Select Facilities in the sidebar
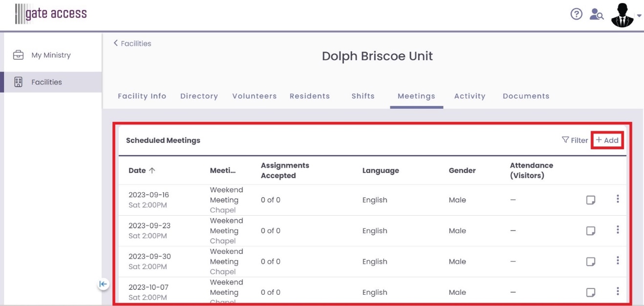This screenshot has width=644, height=306. pos(51,82)
